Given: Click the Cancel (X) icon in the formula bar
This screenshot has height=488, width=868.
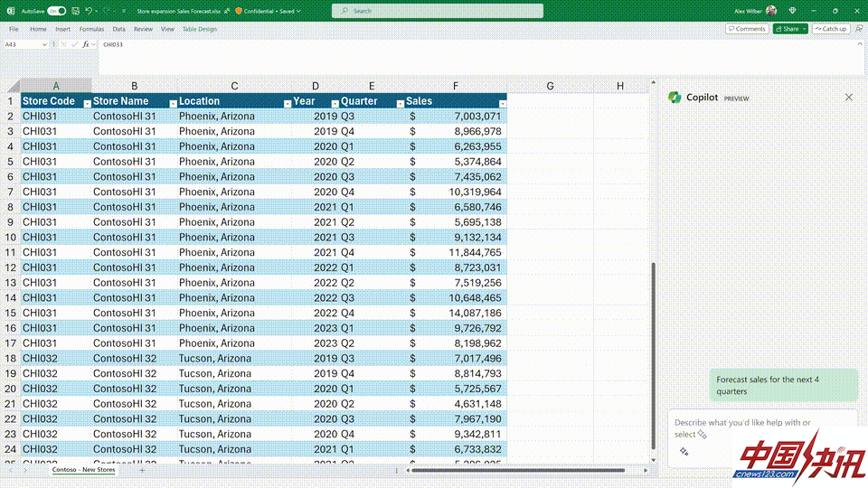Looking at the screenshot, I should 63,44.
